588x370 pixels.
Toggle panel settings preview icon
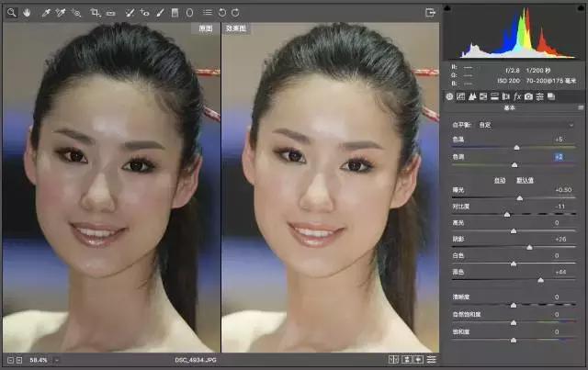click(432, 360)
